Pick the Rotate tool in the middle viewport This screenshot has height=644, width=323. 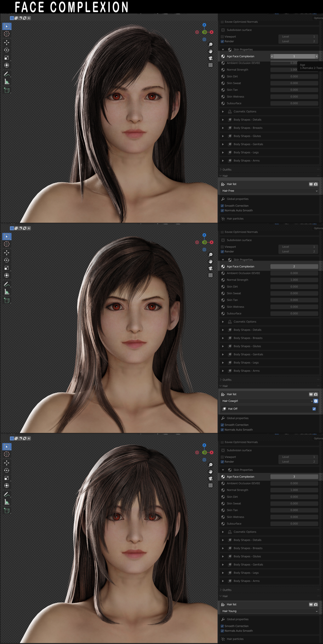7,260
